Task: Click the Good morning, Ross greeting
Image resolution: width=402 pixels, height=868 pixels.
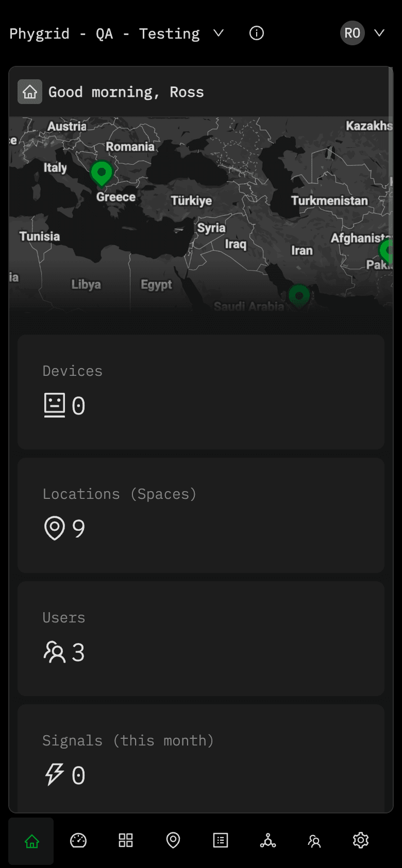Action: coord(126,92)
